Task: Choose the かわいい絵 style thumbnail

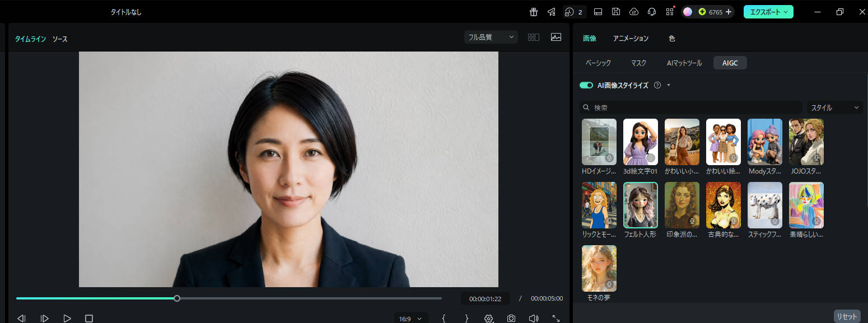Action: tap(724, 142)
